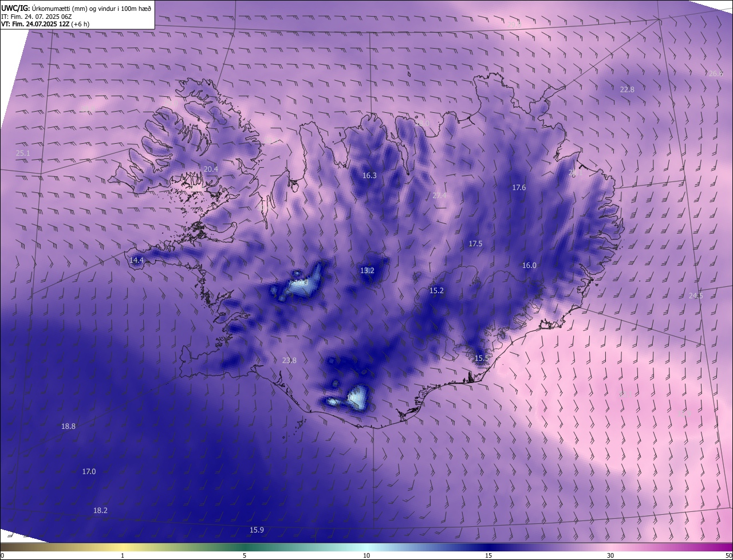The image size is (733, 560).
Task: Click the colorbar tick label "50"
Action: pos(728,555)
